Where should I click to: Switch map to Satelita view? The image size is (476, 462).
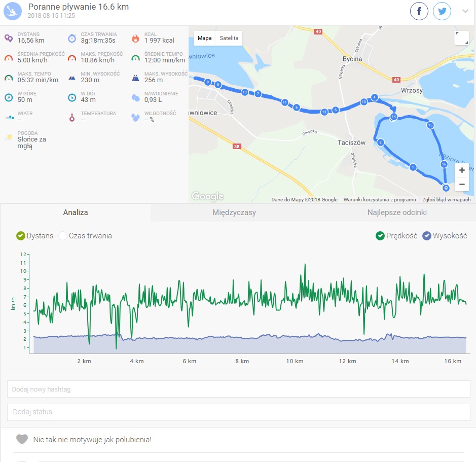(x=229, y=38)
